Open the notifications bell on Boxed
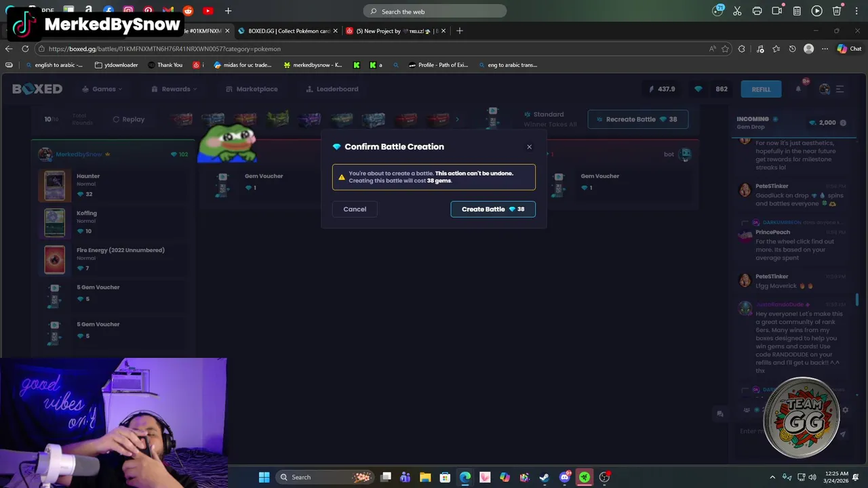 799,89
